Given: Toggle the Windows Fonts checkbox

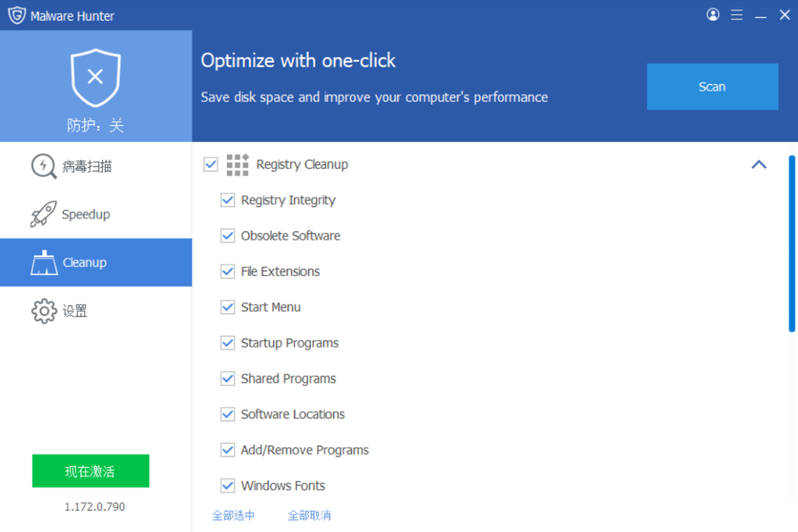Looking at the screenshot, I should click(x=228, y=485).
